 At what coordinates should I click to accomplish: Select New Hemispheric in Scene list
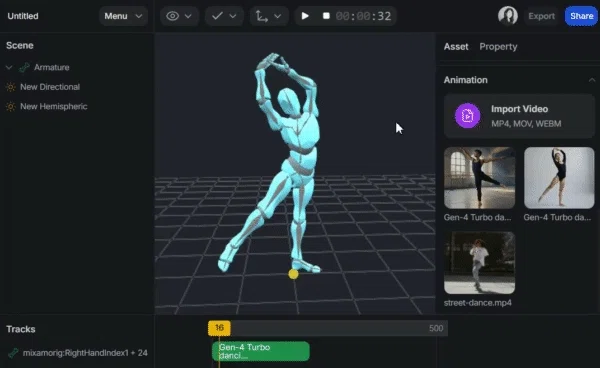54,106
